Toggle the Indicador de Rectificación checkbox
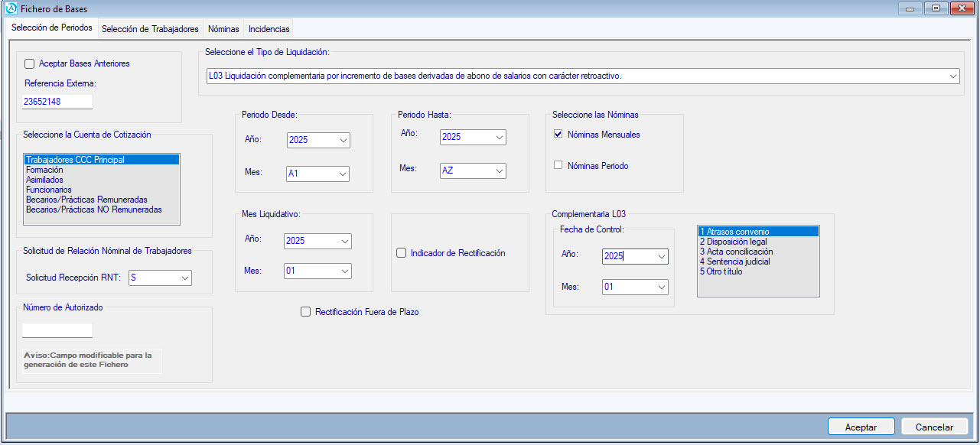 [402, 253]
